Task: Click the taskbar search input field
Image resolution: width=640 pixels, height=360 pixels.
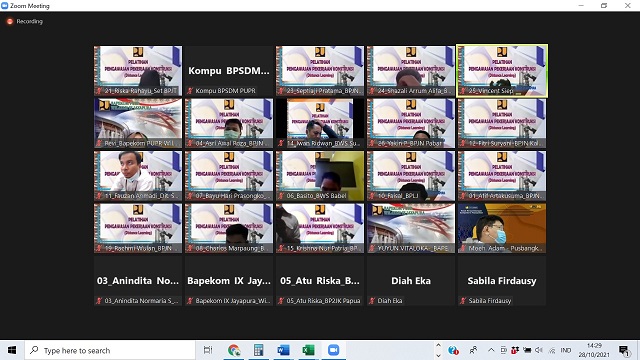Action: tap(110, 350)
